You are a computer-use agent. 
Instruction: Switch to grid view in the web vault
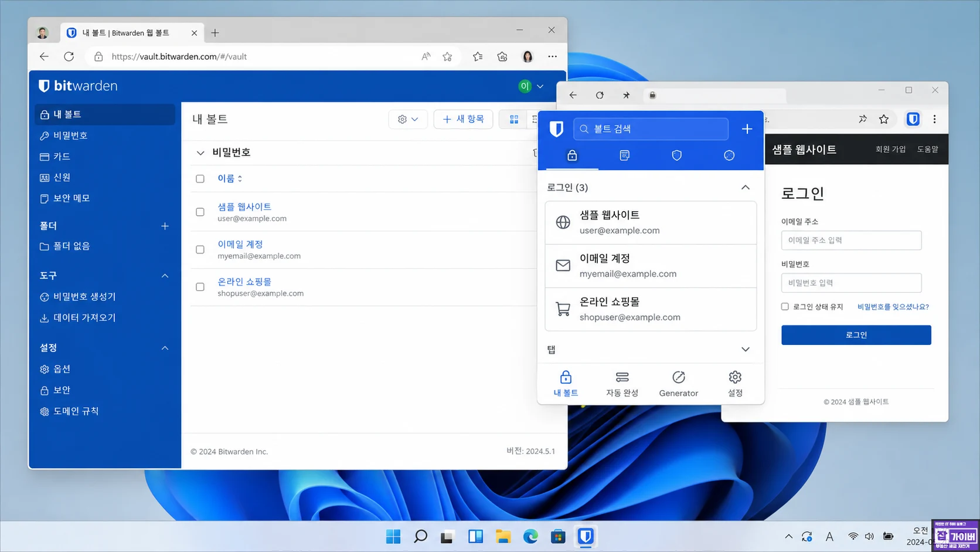coord(514,119)
